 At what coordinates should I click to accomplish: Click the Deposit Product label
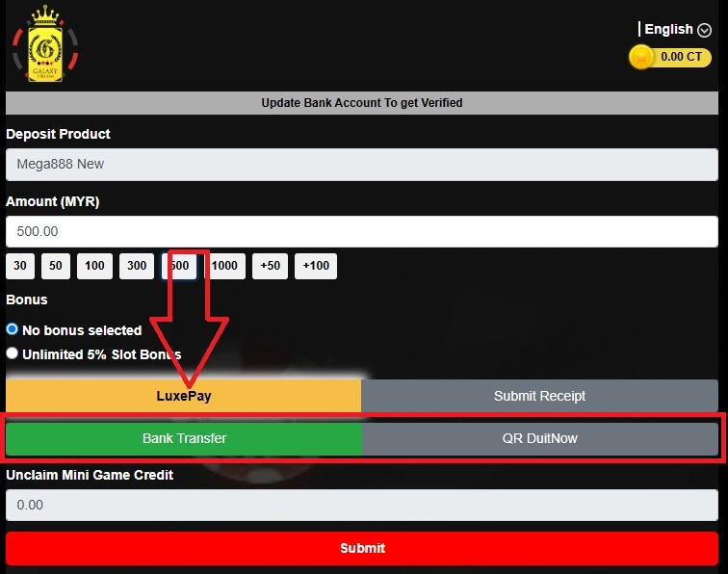[58, 134]
